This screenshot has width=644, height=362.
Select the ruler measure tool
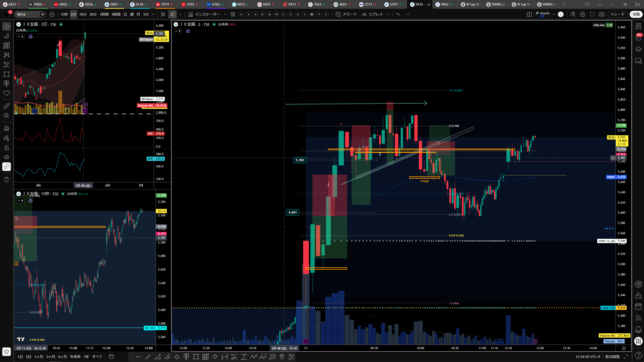click(x=7, y=106)
